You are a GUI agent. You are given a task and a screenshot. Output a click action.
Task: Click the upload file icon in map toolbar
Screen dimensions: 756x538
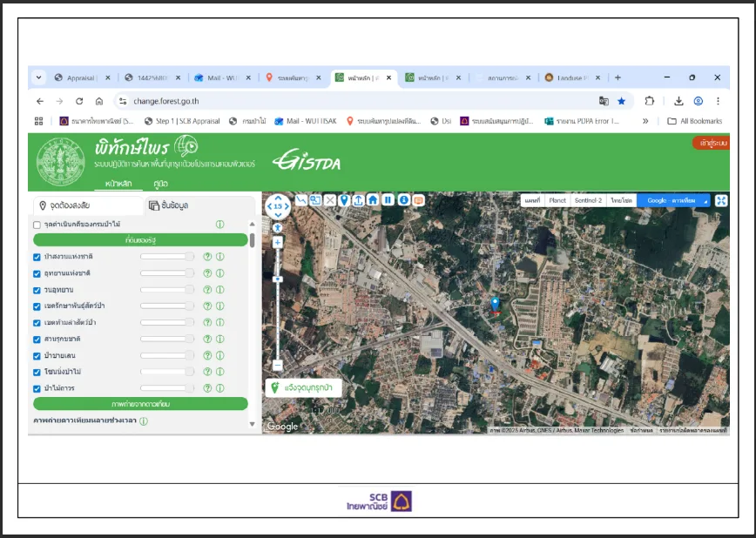[358, 200]
